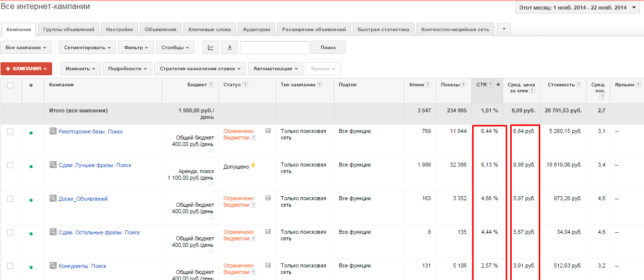Screen dimensions: 644x280
Task: Click green status dot of Риелторские базы row
Action: pyautogui.click(x=31, y=133)
